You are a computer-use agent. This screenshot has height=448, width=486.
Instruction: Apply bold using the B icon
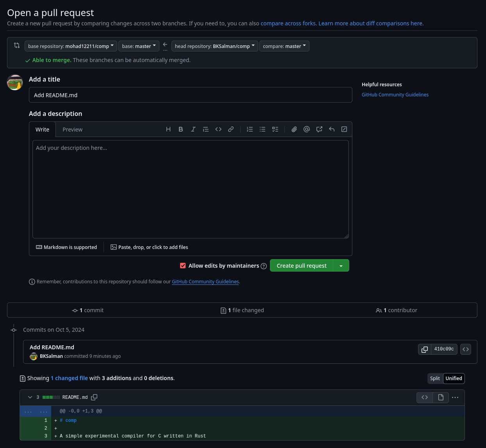point(181,130)
